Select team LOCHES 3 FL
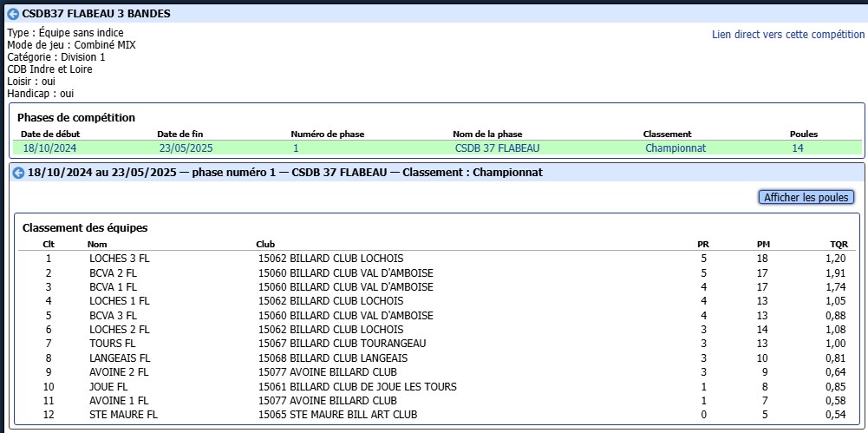This screenshot has height=433, width=868. click(120, 259)
